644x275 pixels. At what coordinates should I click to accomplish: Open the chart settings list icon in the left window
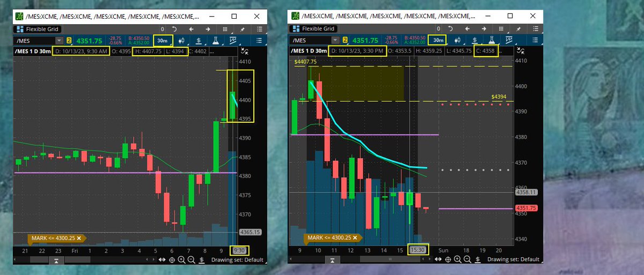click(259, 40)
